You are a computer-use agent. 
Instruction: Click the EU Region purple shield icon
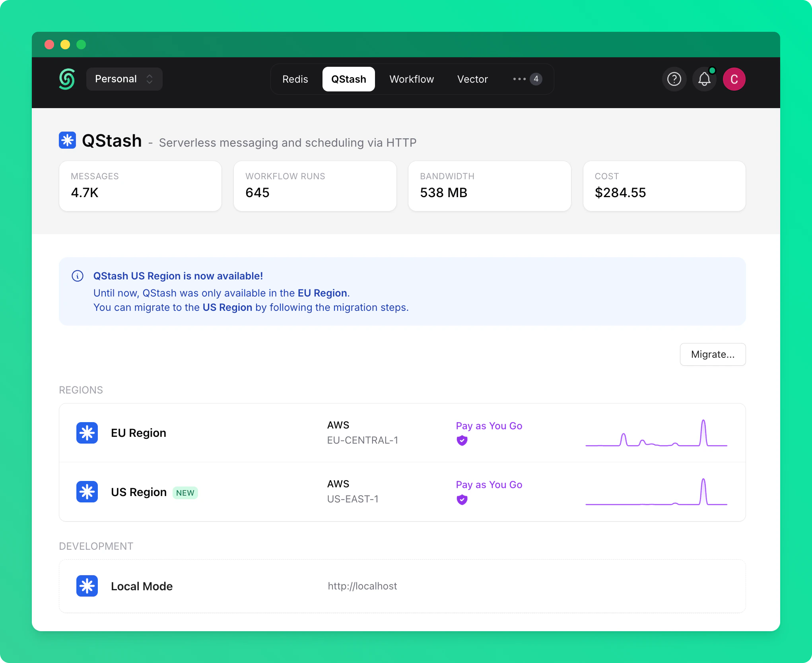pos(462,440)
